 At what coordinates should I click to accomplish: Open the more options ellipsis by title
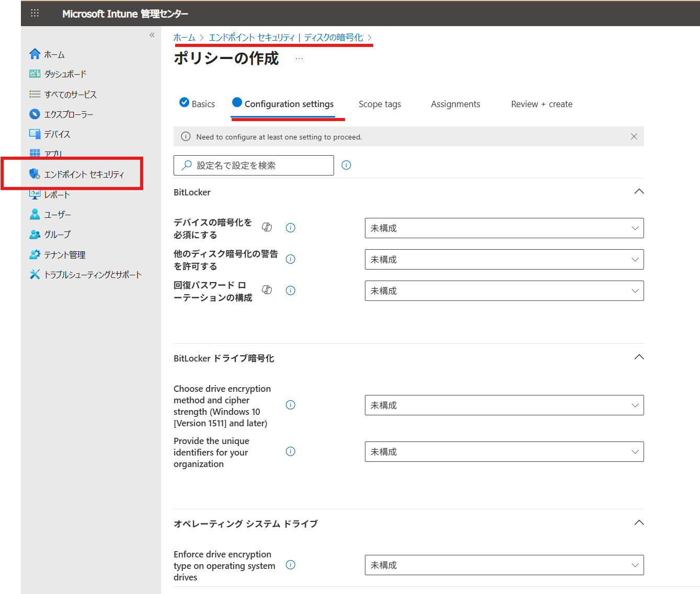pos(299,59)
